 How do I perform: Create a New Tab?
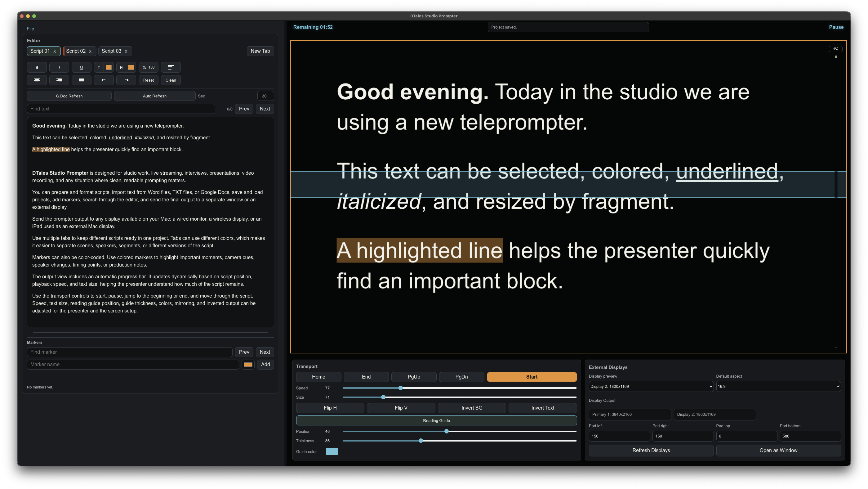pyautogui.click(x=260, y=51)
